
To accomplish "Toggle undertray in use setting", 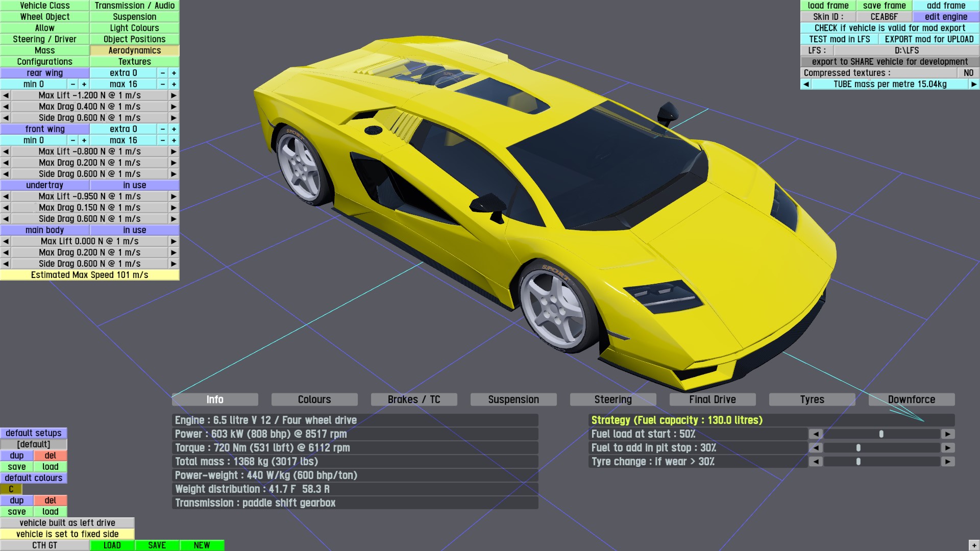I will tap(134, 185).
